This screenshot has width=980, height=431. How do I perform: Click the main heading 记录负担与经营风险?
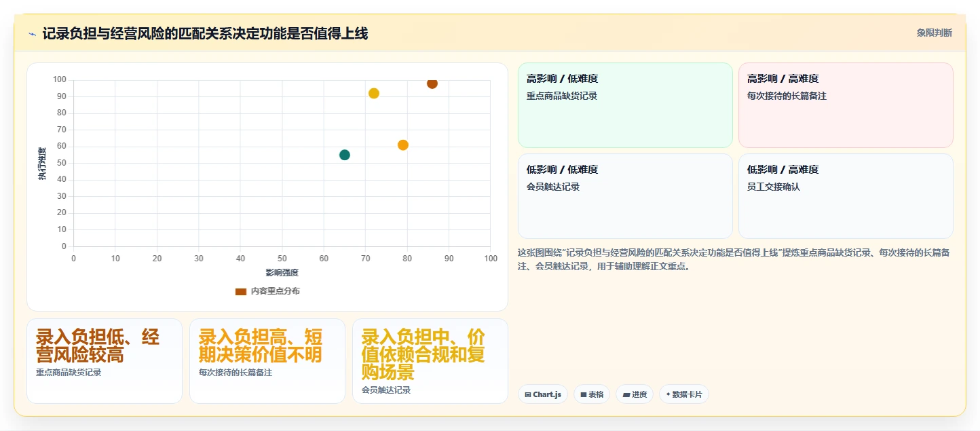tap(205, 34)
